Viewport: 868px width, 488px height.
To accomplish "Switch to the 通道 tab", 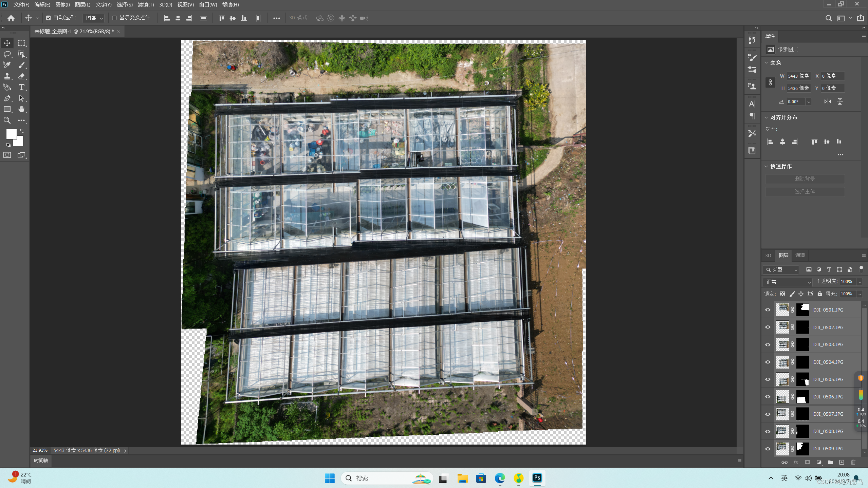I will 800,255.
